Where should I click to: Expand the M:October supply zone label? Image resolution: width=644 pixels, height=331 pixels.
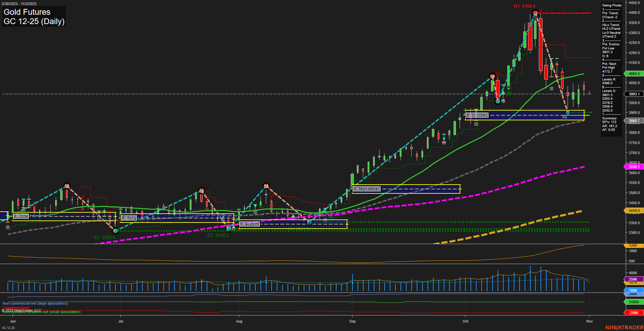tap(477, 115)
